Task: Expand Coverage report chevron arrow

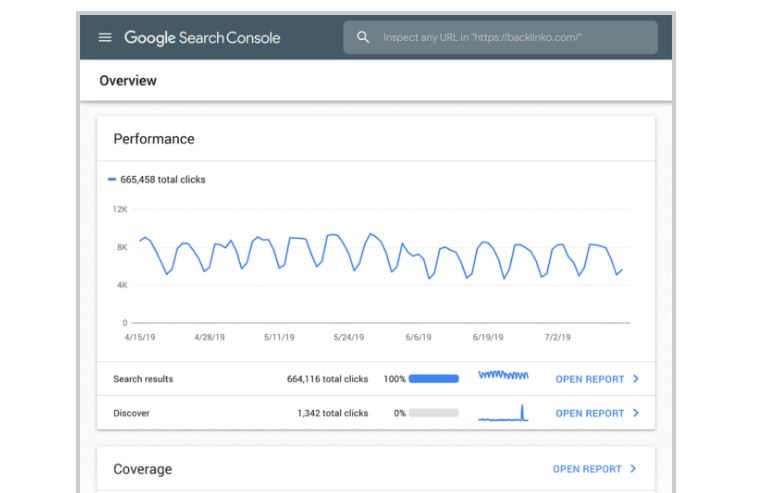Action: click(x=633, y=469)
